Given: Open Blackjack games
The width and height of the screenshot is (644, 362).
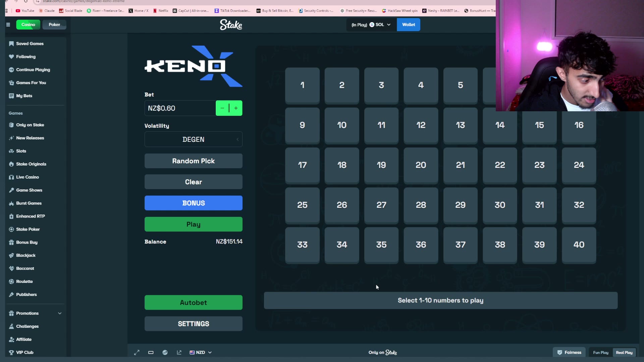Looking at the screenshot, I should [x=25, y=256].
